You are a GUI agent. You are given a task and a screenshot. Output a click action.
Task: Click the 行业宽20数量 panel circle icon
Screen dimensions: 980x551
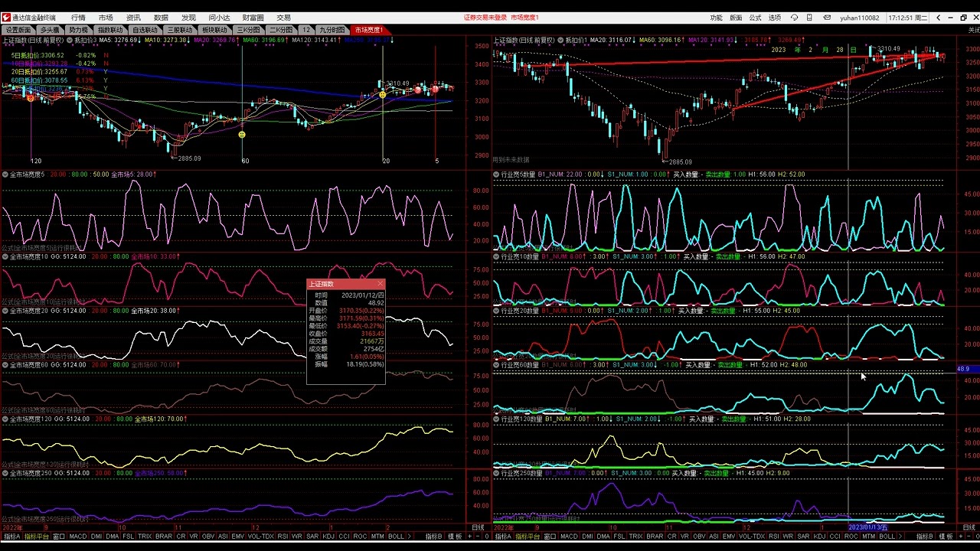[496, 311]
